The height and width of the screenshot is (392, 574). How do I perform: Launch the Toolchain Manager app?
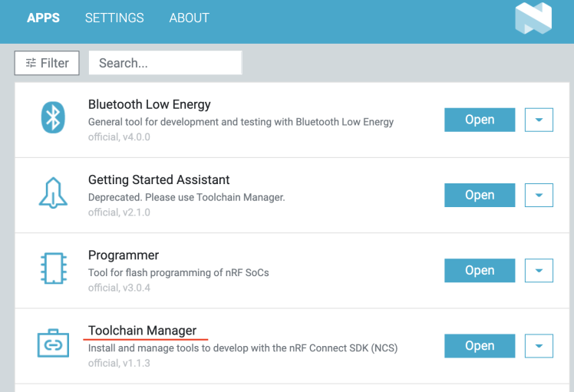point(480,345)
